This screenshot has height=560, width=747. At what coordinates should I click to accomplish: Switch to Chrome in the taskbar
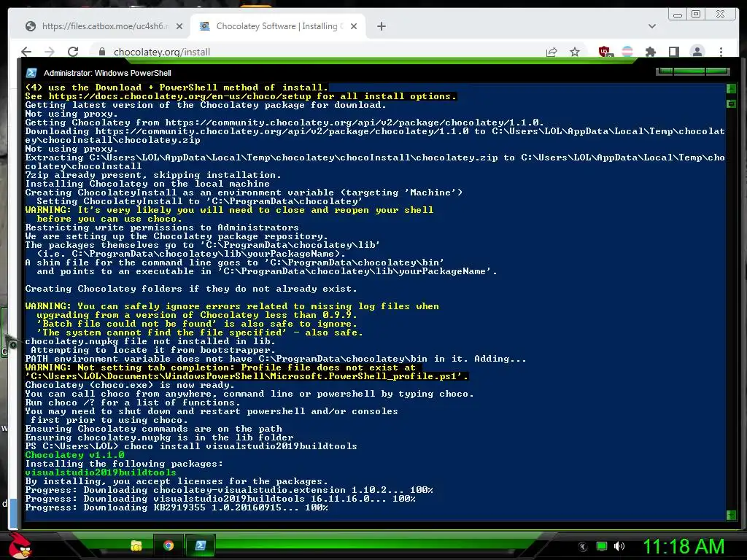point(169,545)
